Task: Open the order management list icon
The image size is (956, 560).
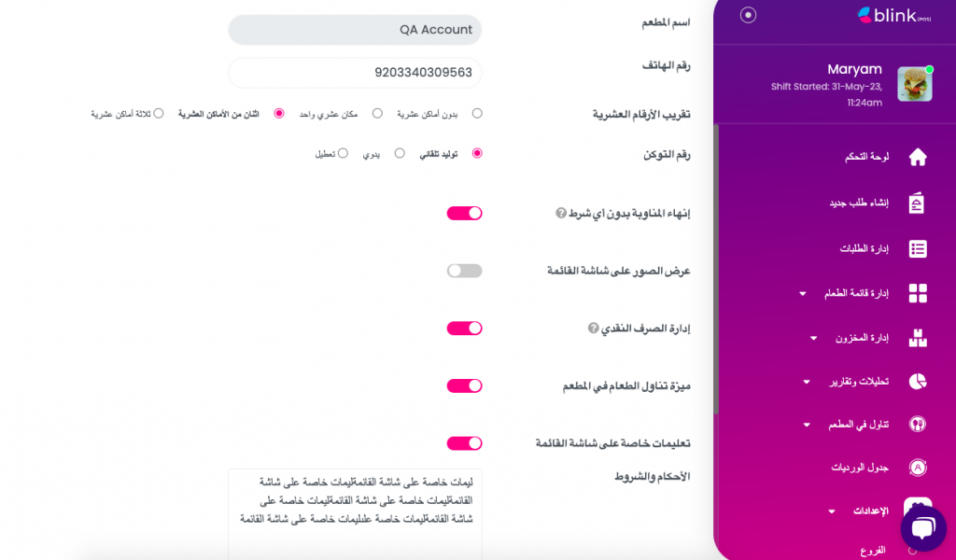Action: click(918, 248)
